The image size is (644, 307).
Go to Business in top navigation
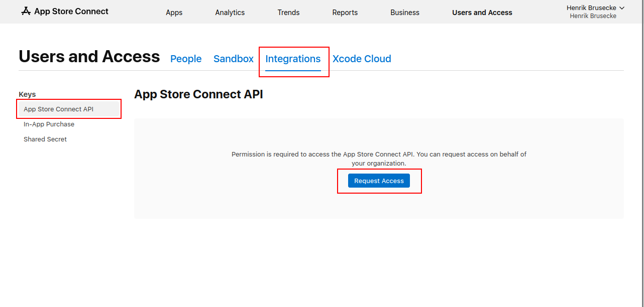click(405, 13)
